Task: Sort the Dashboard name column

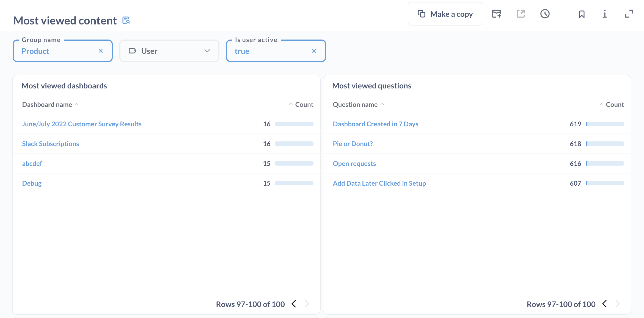Action: point(47,104)
